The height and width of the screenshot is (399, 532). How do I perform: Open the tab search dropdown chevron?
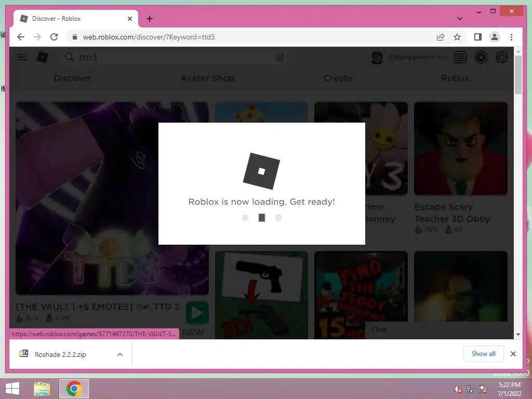[460, 19]
